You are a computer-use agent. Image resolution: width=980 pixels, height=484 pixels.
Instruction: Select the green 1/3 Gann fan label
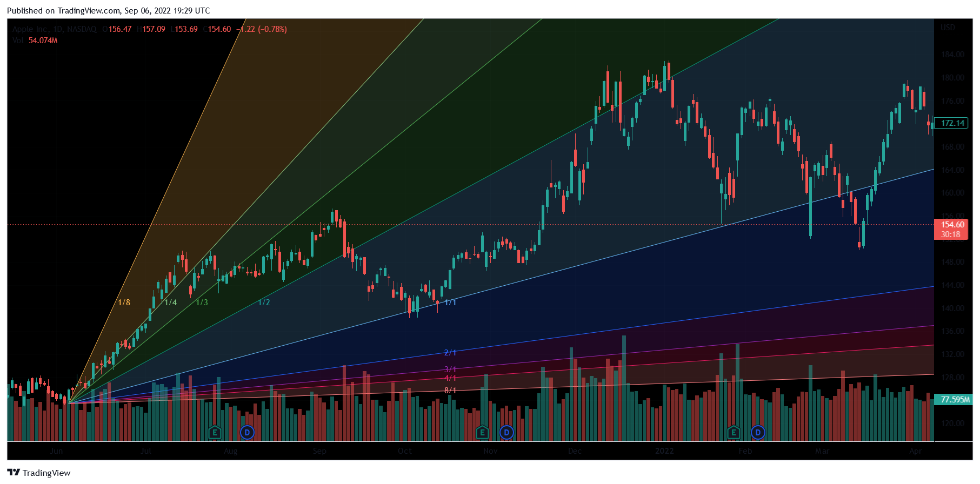tap(202, 302)
